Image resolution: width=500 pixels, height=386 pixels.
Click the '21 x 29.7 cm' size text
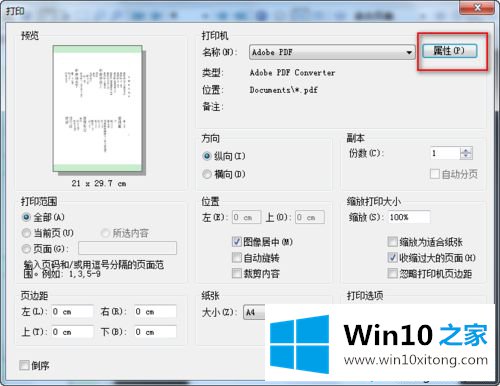[99, 183]
